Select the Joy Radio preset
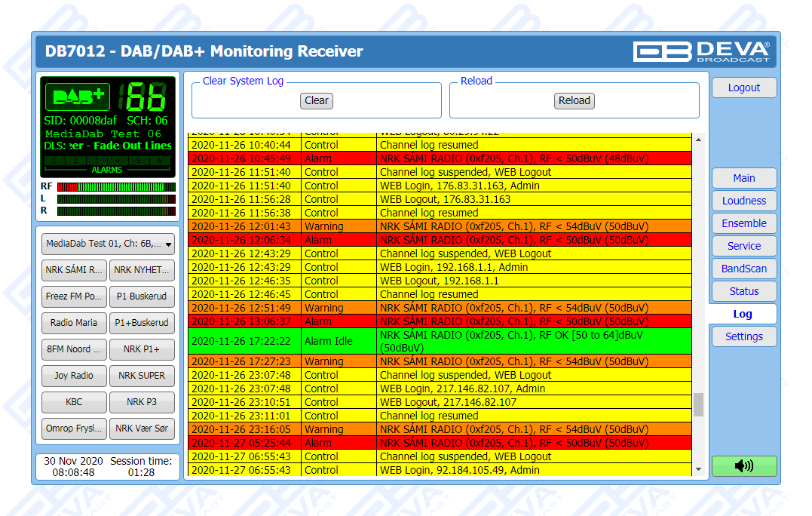812x516 pixels. click(x=74, y=376)
